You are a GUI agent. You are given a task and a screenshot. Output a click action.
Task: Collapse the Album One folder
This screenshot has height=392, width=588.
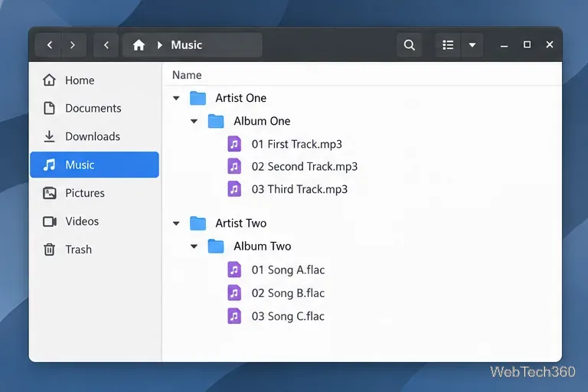click(x=194, y=121)
